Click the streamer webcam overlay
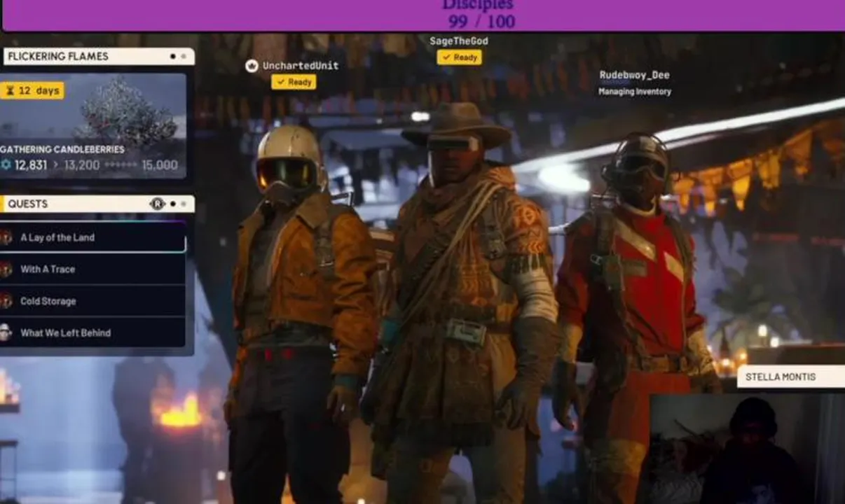 click(x=748, y=449)
